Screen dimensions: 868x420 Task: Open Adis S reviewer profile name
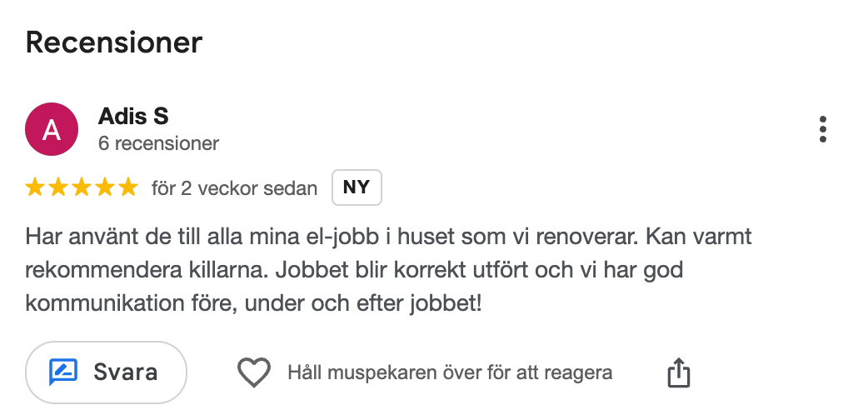(x=133, y=116)
